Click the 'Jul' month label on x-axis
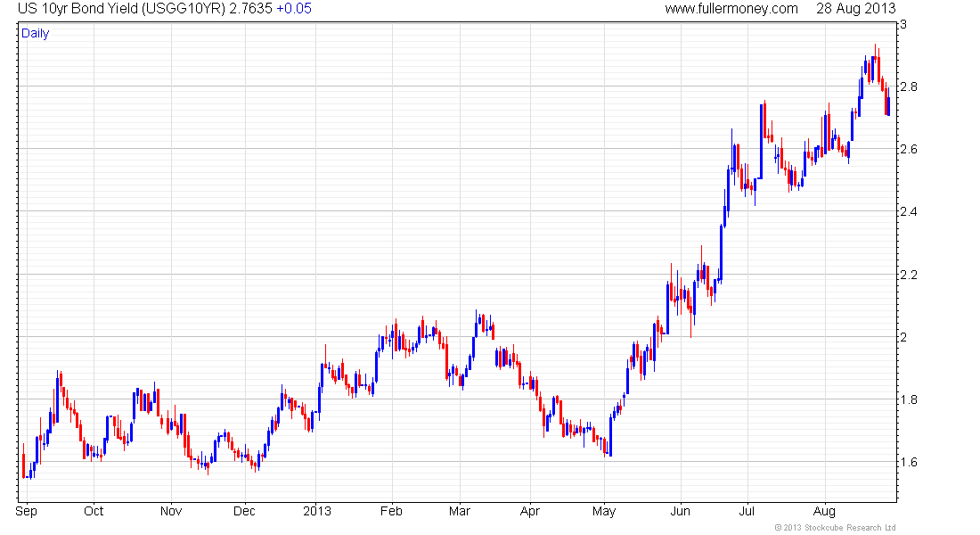 pyautogui.click(x=747, y=511)
